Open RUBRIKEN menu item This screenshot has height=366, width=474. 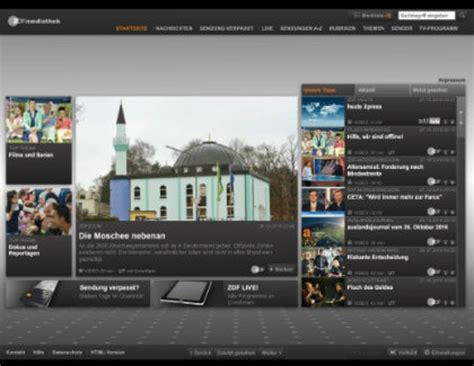click(x=342, y=29)
